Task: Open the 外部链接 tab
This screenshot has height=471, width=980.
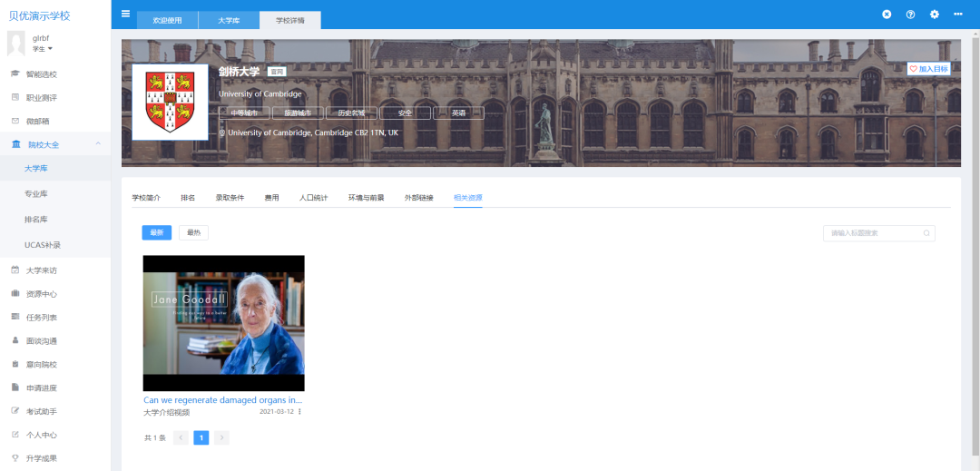Action: pyautogui.click(x=418, y=198)
